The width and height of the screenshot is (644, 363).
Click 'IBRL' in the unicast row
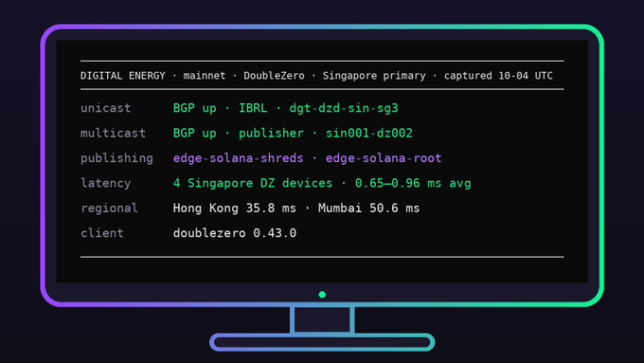click(253, 108)
